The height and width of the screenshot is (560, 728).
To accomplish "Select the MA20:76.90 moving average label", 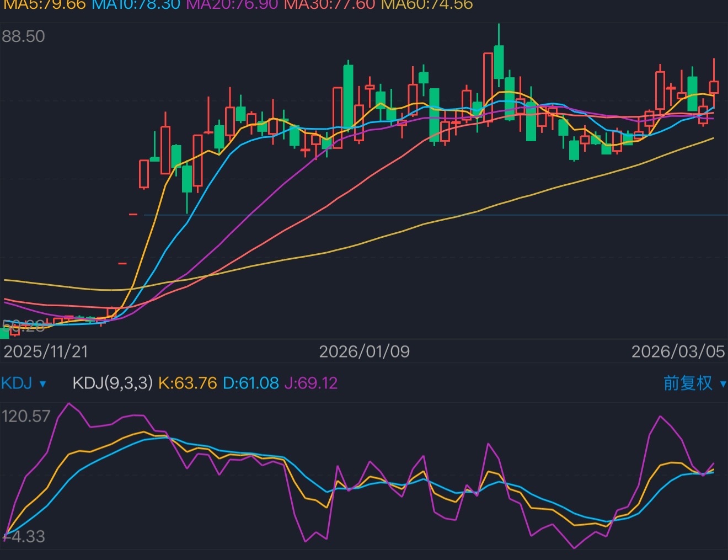I will click(x=232, y=5).
